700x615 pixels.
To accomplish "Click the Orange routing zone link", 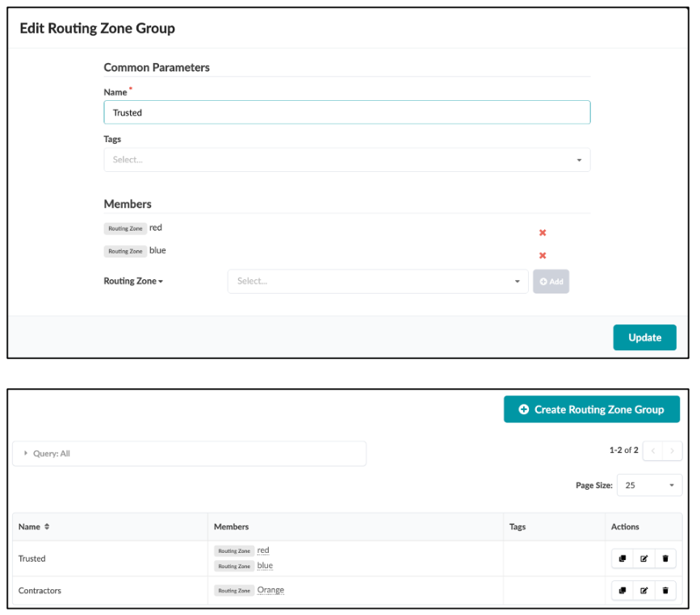I will click(270, 590).
